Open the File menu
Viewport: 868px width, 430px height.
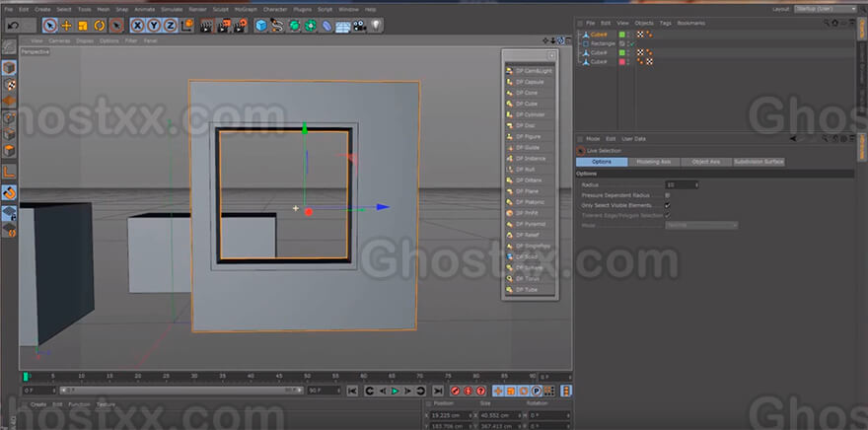[x=8, y=10]
